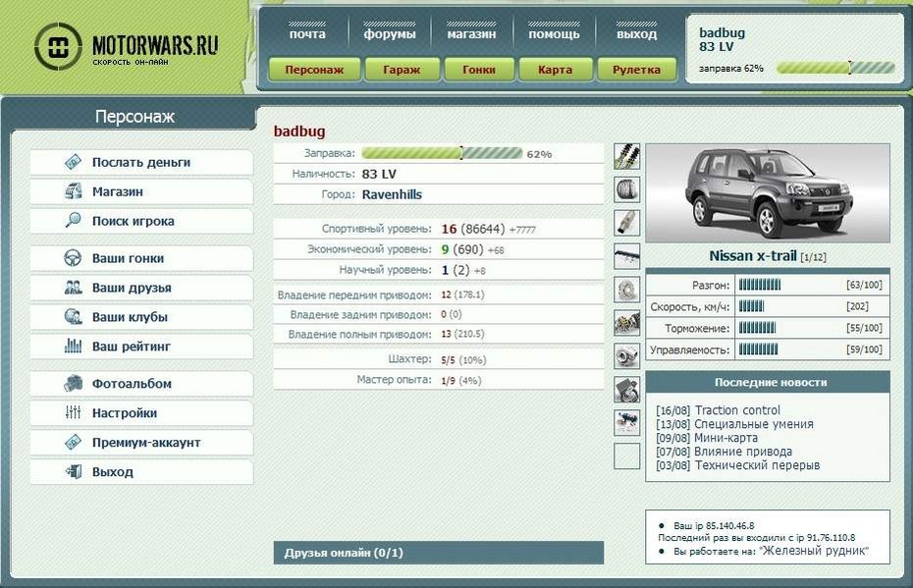This screenshot has width=913, height=588.
Task: View Ваши друзья friends list
Action: [141, 288]
